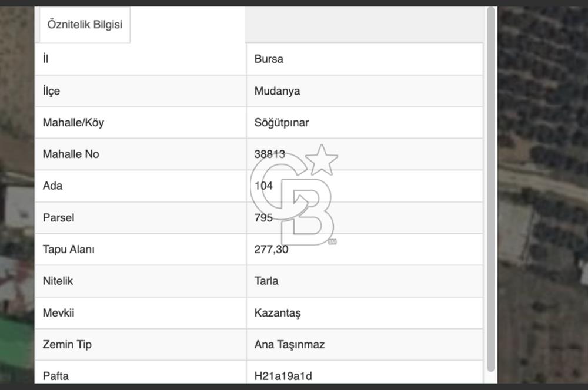Select the Kazantaş value cell
The width and height of the screenshot is (588, 390).
[277, 313]
